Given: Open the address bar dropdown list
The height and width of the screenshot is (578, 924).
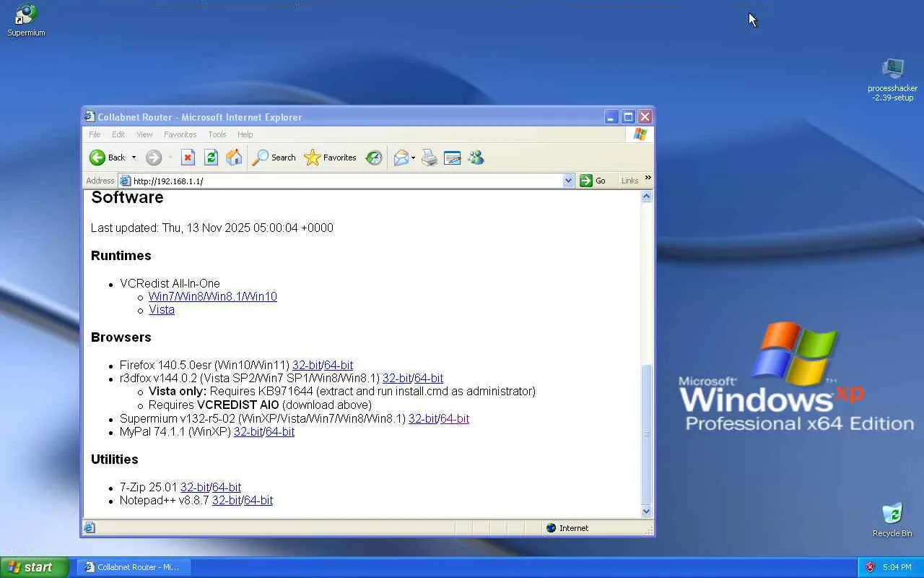Looking at the screenshot, I should [568, 181].
